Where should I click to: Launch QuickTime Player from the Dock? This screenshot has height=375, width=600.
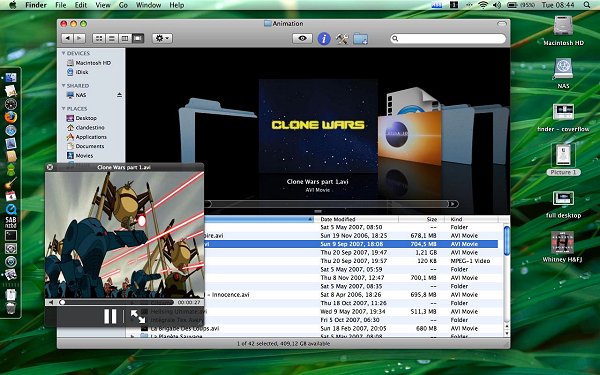(x=11, y=209)
